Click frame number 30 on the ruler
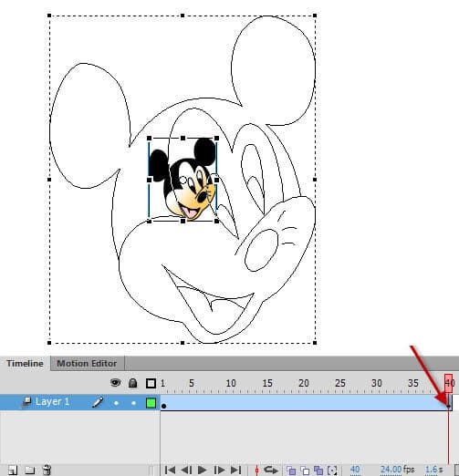The width and height of the screenshot is (459, 476). pyautogui.click(x=377, y=383)
